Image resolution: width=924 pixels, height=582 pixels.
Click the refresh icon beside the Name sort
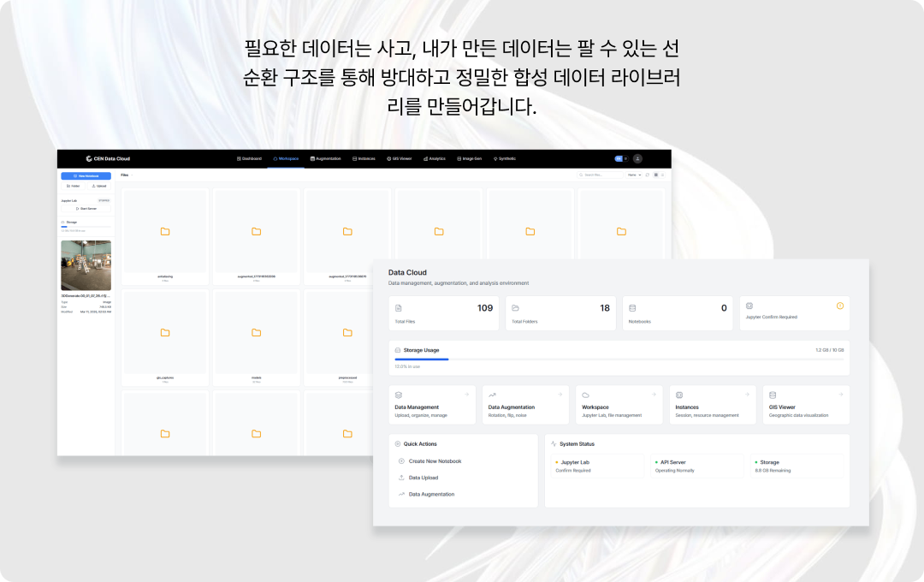pos(647,175)
